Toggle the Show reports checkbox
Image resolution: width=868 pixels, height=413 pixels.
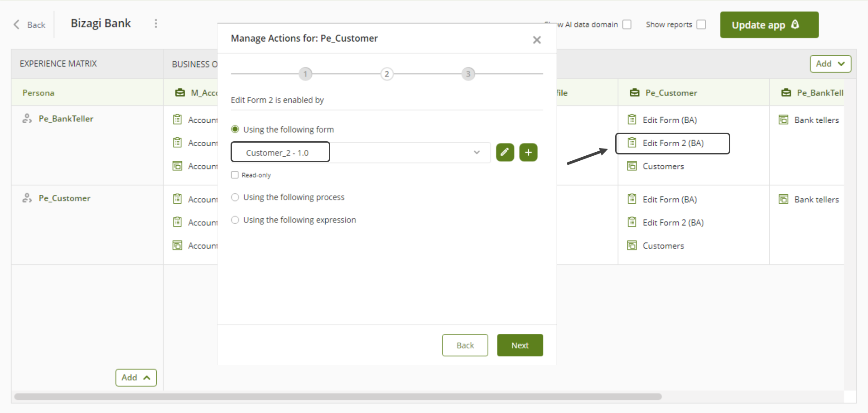pos(701,24)
